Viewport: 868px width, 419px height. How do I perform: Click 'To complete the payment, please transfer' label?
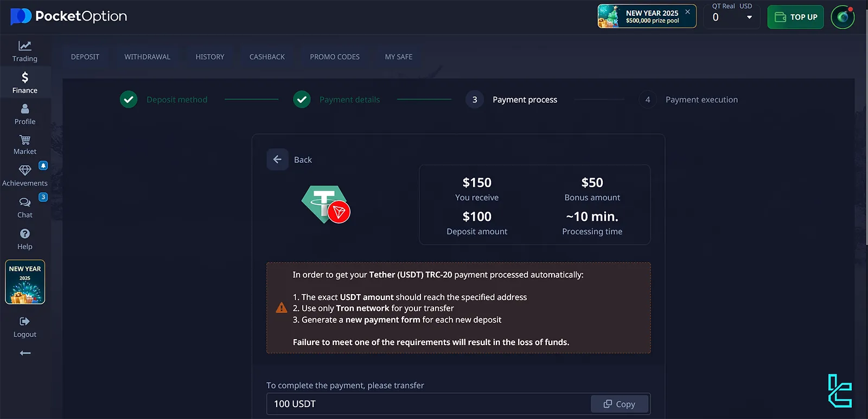345,385
